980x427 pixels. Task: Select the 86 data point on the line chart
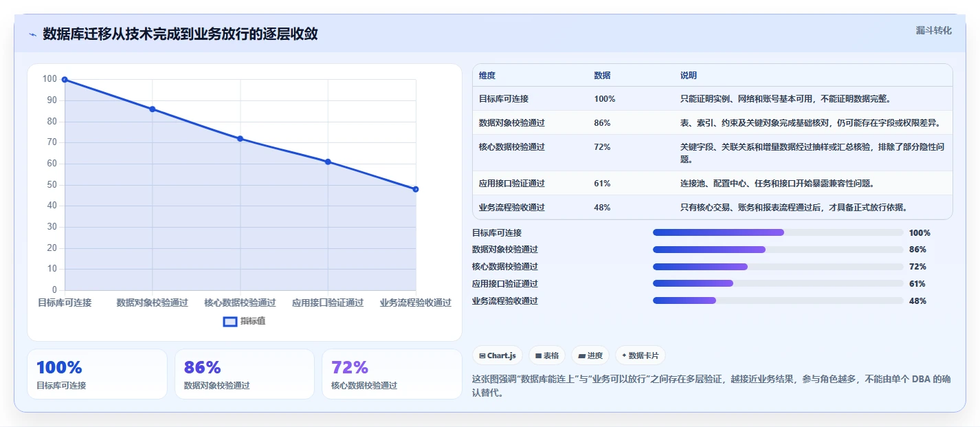(x=153, y=109)
